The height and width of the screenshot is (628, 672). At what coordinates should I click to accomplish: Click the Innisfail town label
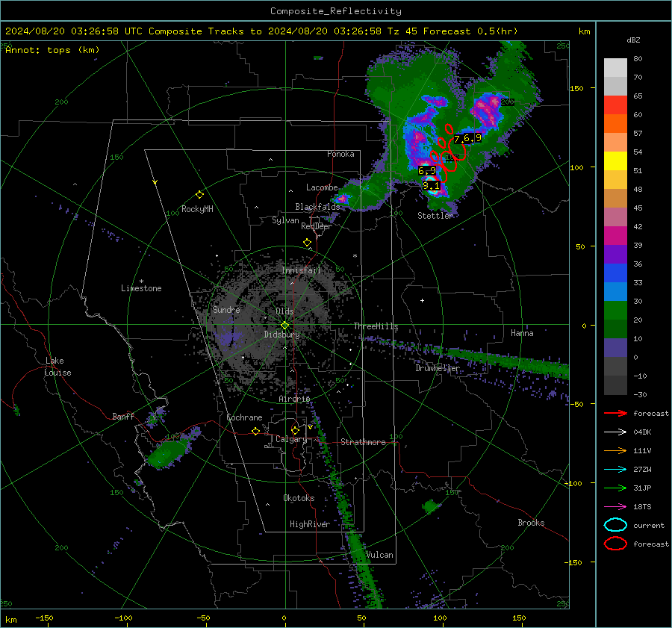point(302,270)
